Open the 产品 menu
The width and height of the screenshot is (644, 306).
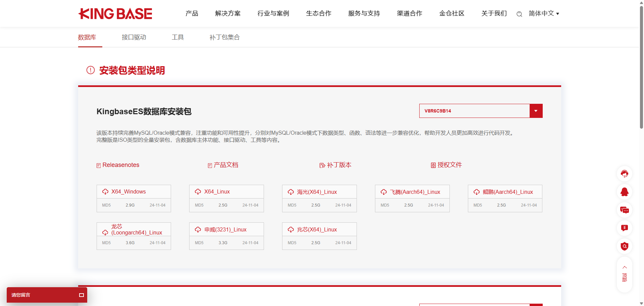(192, 13)
